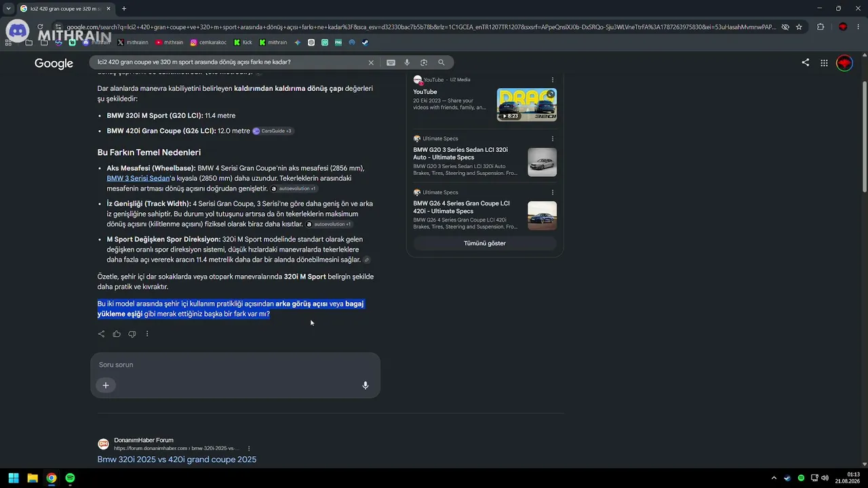Open the volume control in system tray
This screenshot has height=488, width=868.
825,478
